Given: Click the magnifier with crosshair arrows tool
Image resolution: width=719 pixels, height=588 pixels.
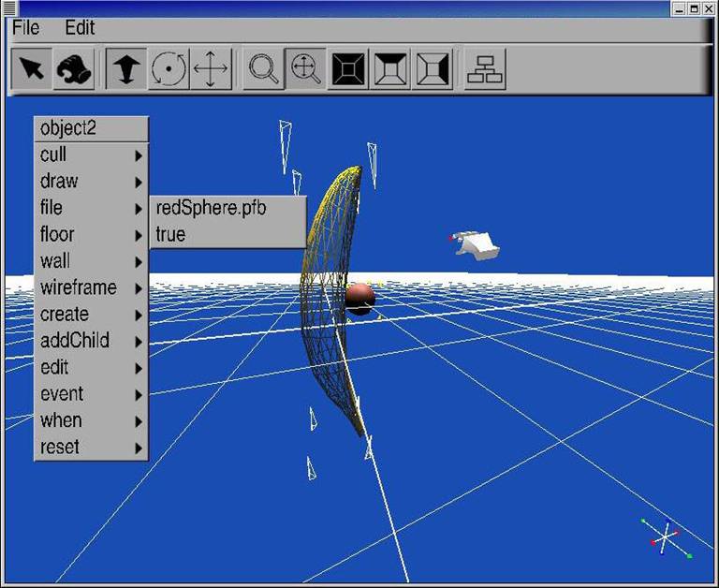Looking at the screenshot, I should [x=306, y=68].
